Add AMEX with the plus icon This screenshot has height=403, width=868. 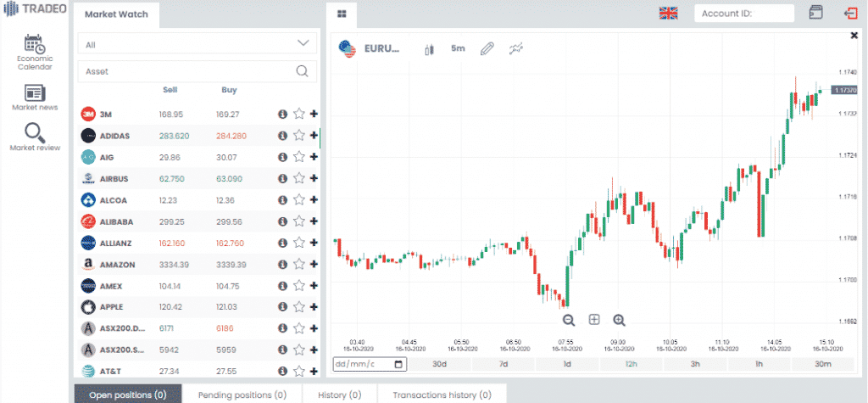click(x=314, y=286)
